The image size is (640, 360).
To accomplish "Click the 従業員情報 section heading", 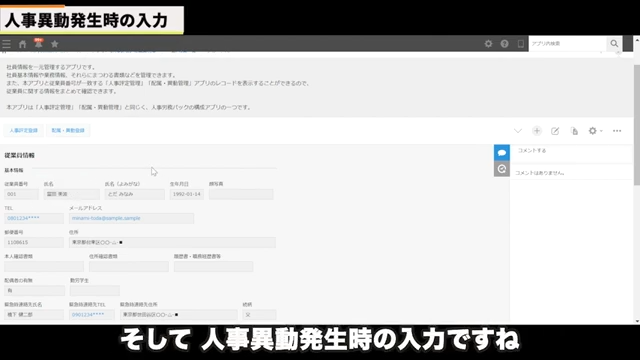I will (x=20, y=156).
